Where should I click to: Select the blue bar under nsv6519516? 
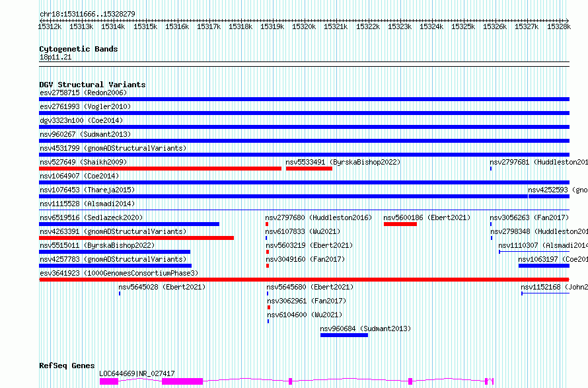coord(129,224)
